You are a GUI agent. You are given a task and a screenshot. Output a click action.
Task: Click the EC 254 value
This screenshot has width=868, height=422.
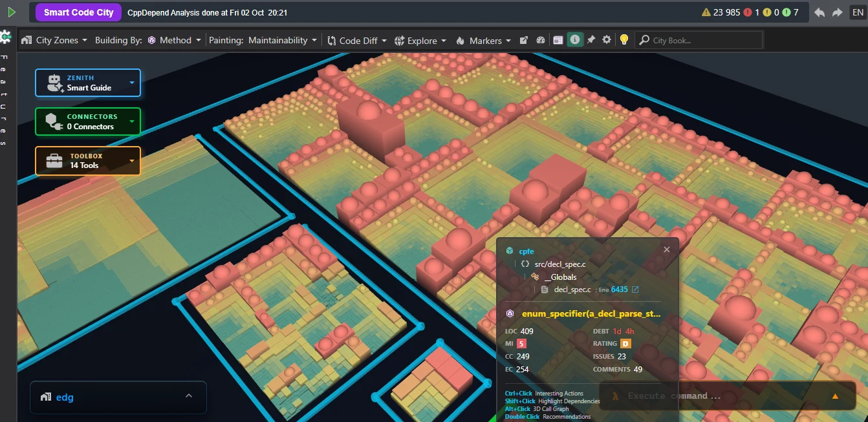pos(523,369)
